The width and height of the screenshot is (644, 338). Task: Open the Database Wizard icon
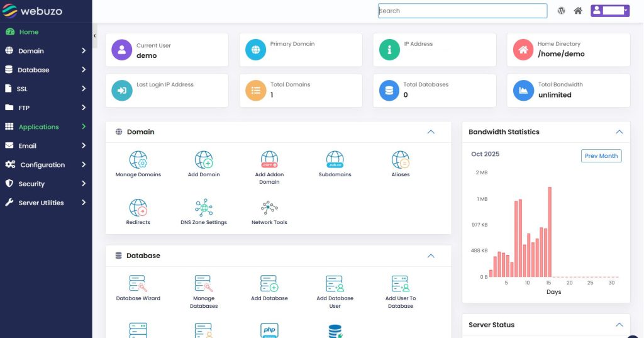point(138,284)
